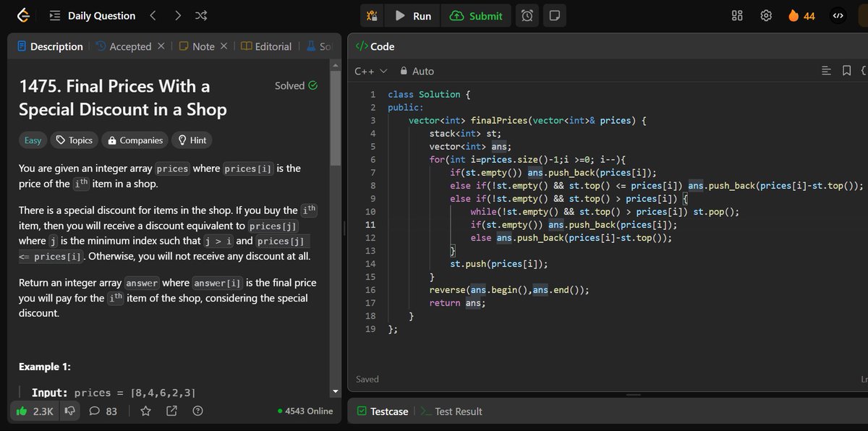Switch to the Accepted tab

coord(123,46)
